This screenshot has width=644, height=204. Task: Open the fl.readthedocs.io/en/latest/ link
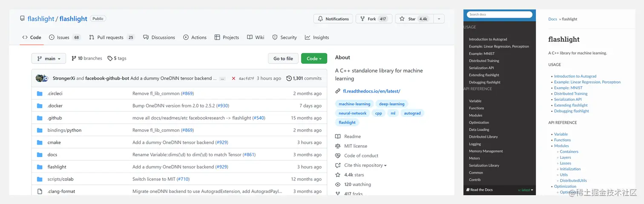(x=371, y=91)
